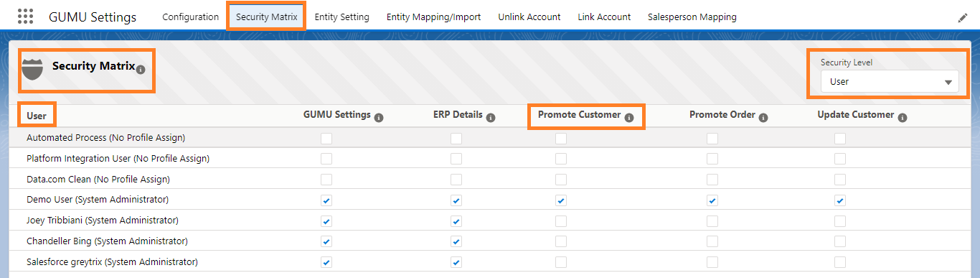This screenshot has height=278, width=980.
Task: Click info icon next to Update Customer column
Action: click(x=903, y=117)
